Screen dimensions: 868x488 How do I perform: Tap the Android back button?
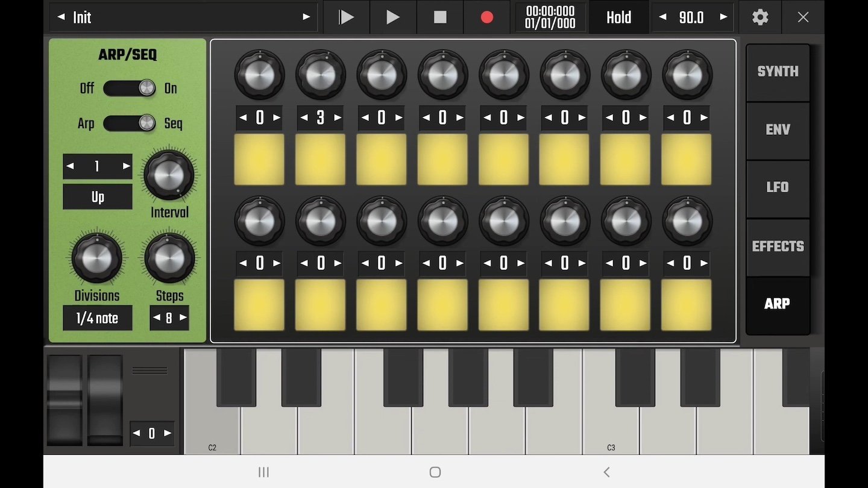pyautogui.click(x=606, y=472)
